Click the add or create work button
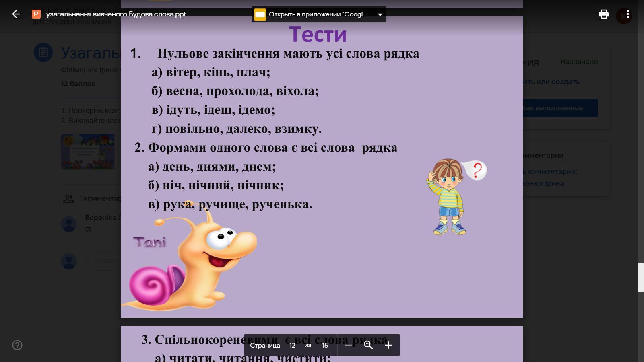 tap(560, 82)
